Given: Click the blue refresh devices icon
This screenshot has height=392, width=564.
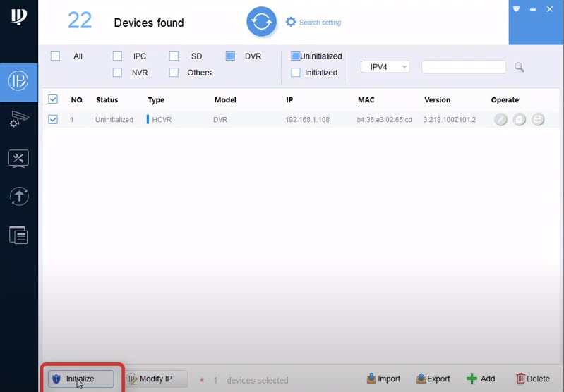Looking at the screenshot, I should (261, 23).
